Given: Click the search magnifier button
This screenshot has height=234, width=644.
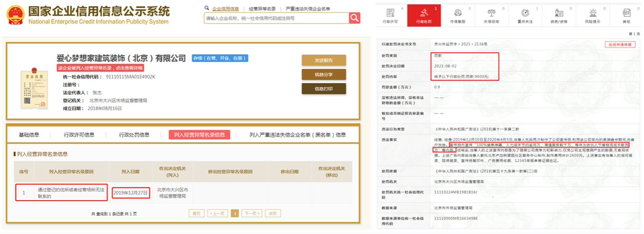Looking at the screenshot, I should point(355,18).
